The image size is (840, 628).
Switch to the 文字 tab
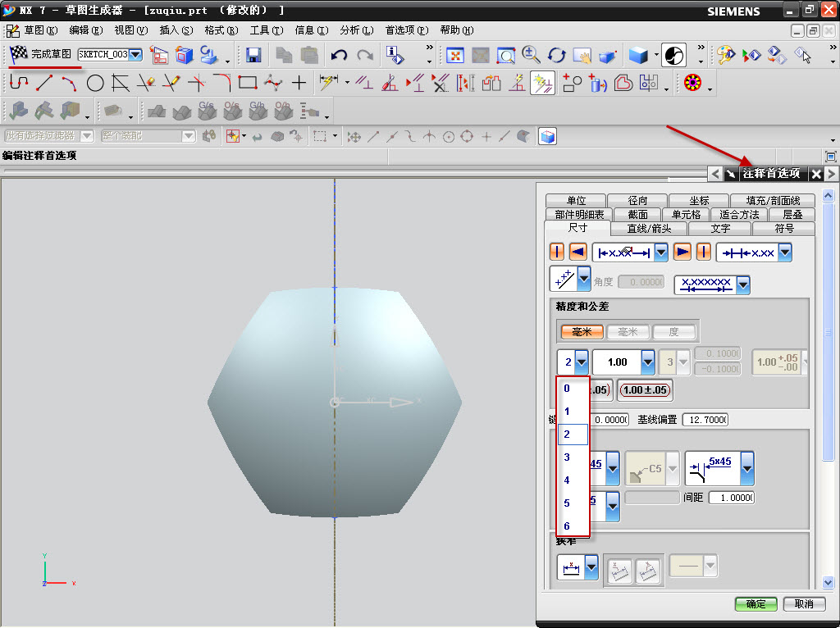point(720,229)
